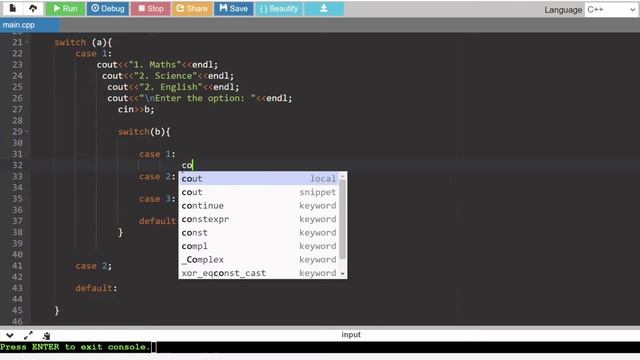
Task: Click the 'switch (a){' code on line 21
Action: [x=83, y=42]
